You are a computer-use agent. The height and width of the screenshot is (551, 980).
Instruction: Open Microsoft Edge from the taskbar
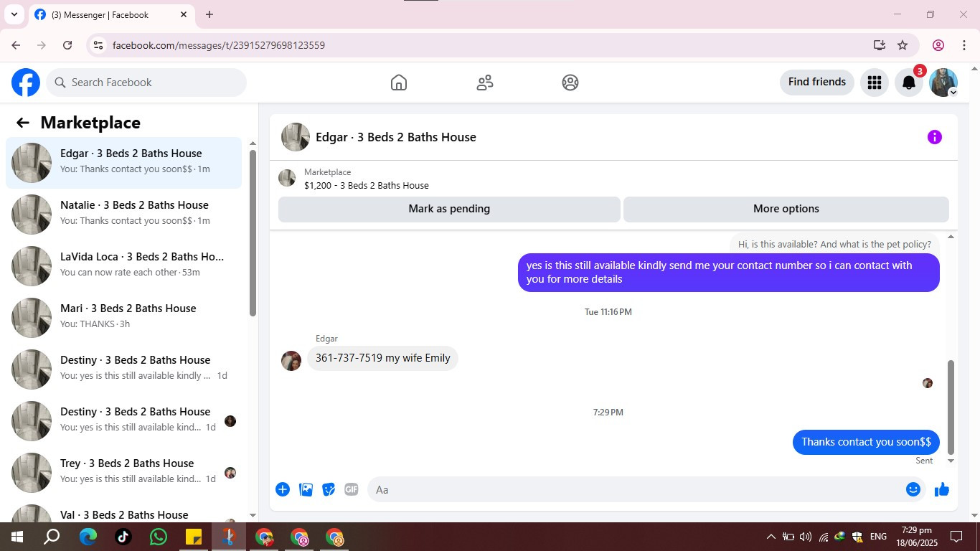(88, 536)
